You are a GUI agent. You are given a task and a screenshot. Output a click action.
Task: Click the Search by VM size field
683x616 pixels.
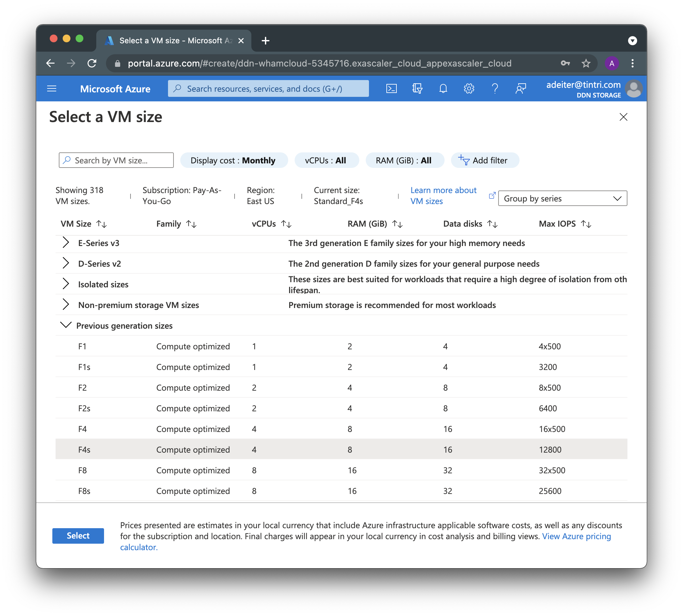click(116, 160)
